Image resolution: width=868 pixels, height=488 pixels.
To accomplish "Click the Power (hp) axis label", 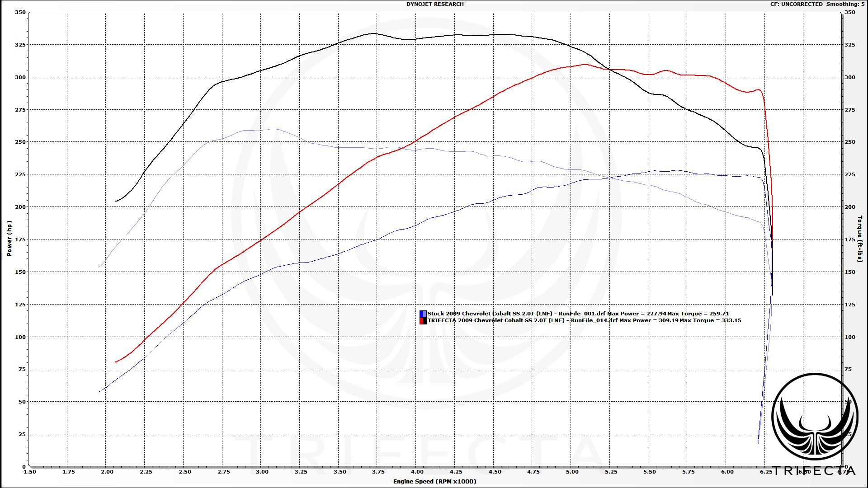I will (9, 239).
